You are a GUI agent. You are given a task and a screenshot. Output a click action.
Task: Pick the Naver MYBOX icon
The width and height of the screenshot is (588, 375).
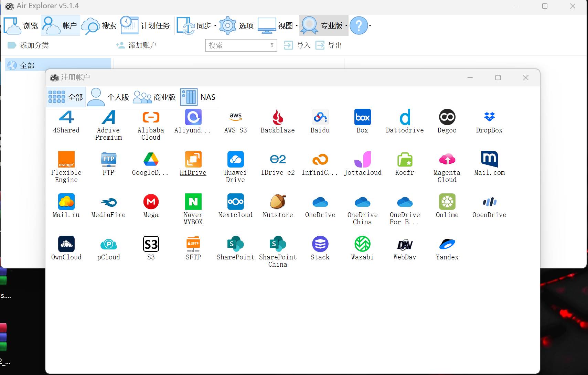pyautogui.click(x=193, y=202)
